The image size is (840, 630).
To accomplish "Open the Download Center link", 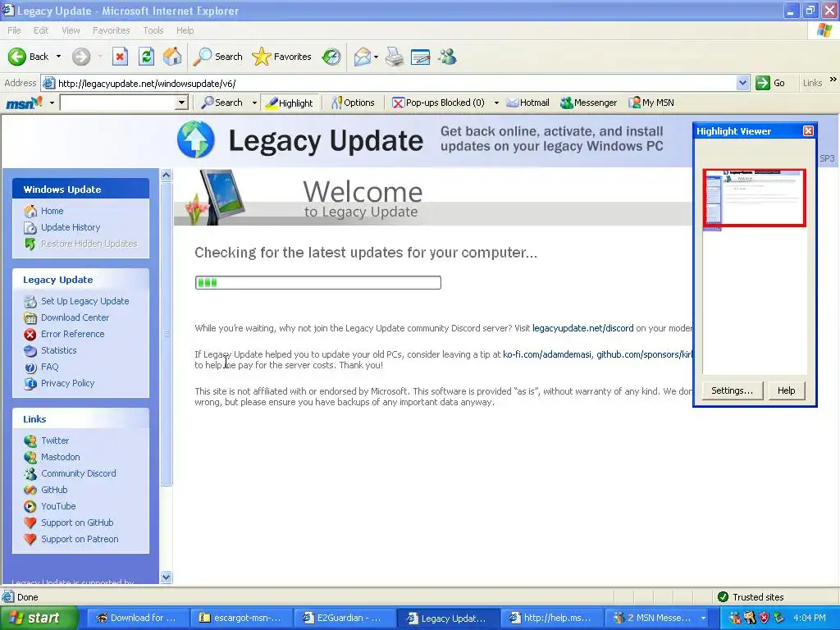I will 75,317.
